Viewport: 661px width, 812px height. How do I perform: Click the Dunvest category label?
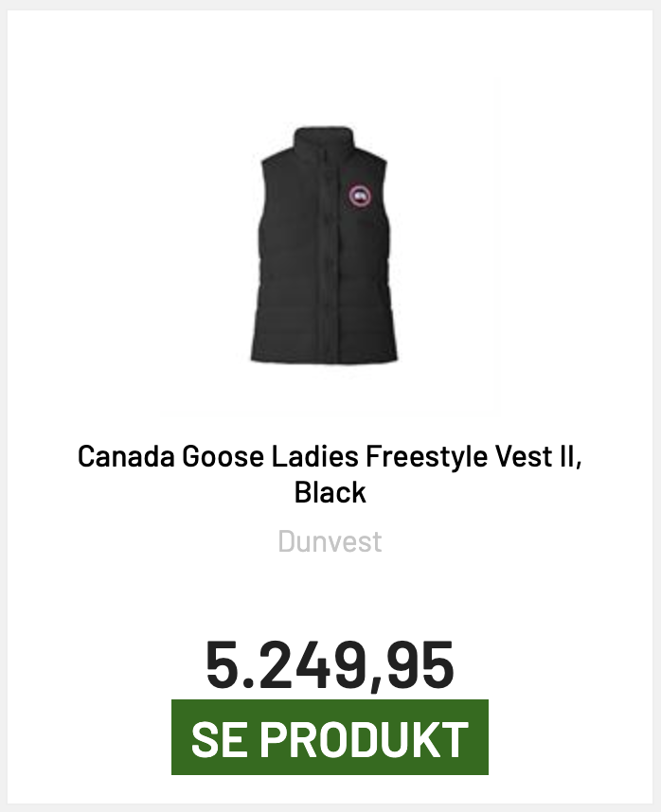tap(330, 541)
